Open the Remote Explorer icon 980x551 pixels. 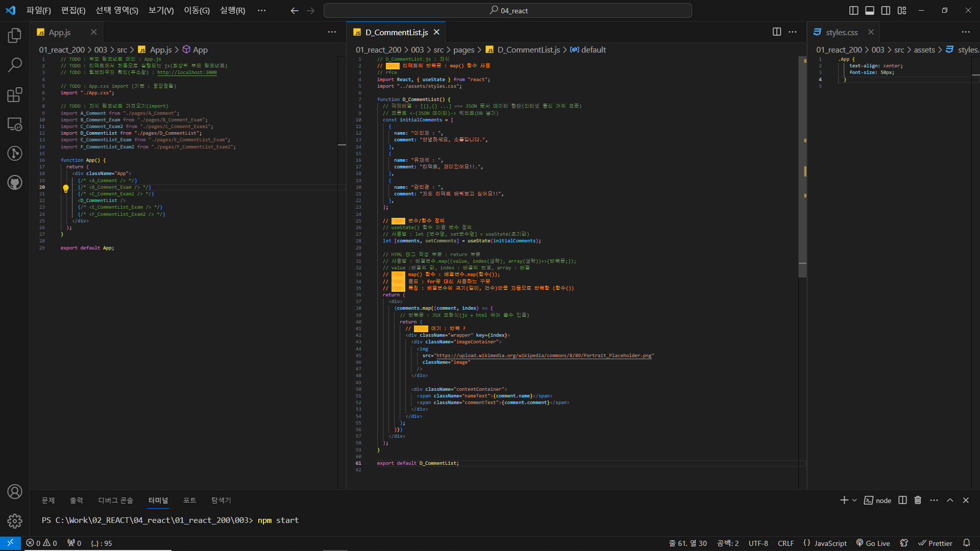[x=15, y=124]
